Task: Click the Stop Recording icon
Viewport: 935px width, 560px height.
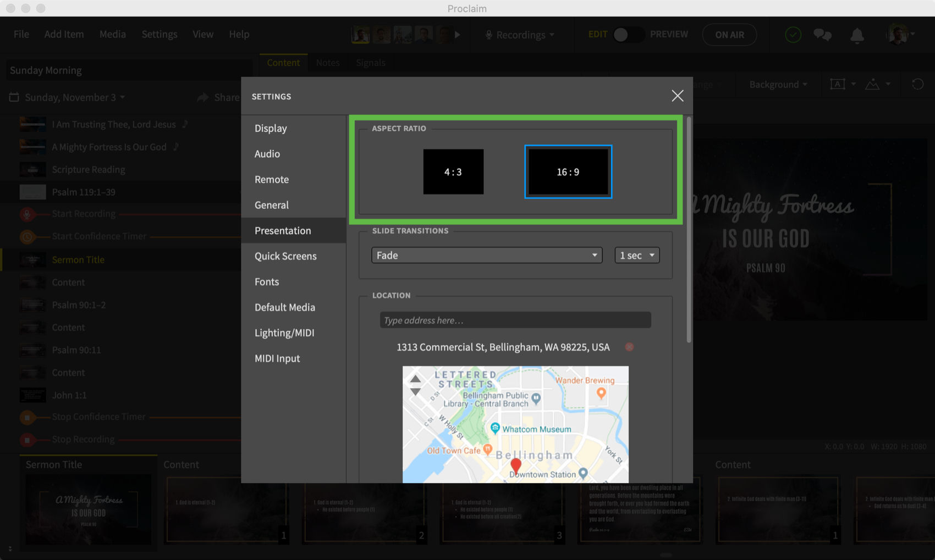Action: 27,440
